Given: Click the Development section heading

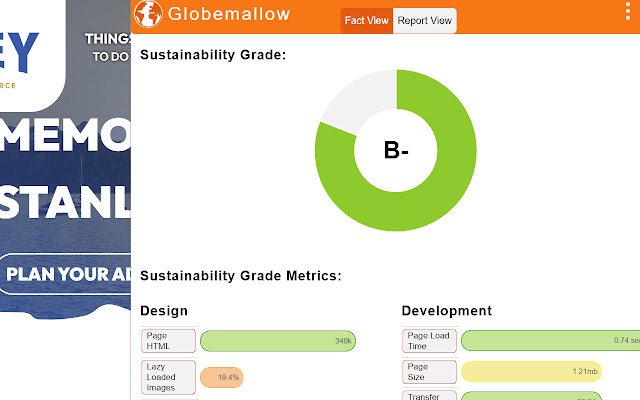Looking at the screenshot, I should pos(446,311).
